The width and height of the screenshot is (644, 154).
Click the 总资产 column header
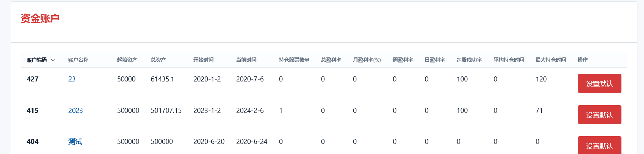158,60
